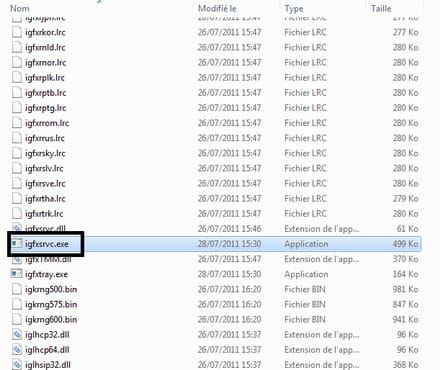The height and width of the screenshot is (370, 440).
Task: Click the igfxrkor.lrc file icon
Action: pyautogui.click(x=17, y=32)
